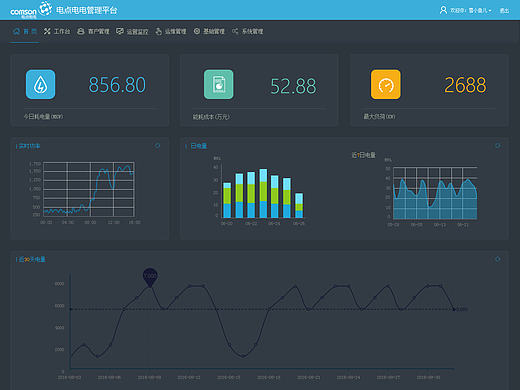Click the green energy cost document icon

(219, 84)
